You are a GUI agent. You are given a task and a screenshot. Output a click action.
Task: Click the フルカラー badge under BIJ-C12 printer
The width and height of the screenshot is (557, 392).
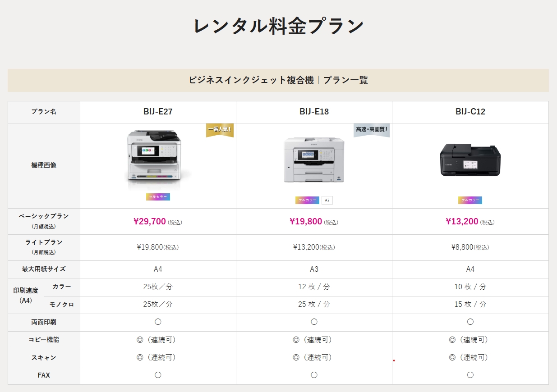pyautogui.click(x=470, y=200)
